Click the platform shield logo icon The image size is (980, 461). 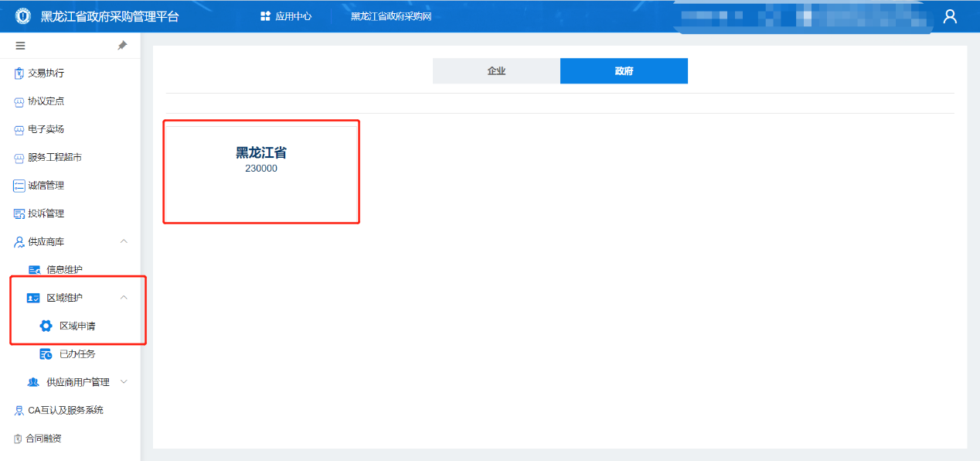22,15
